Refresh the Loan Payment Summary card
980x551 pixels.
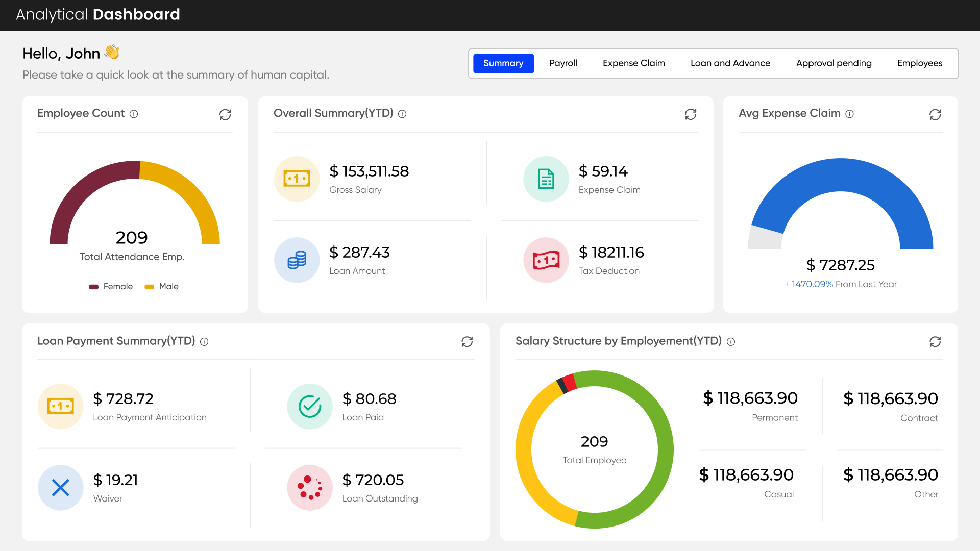coord(467,342)
